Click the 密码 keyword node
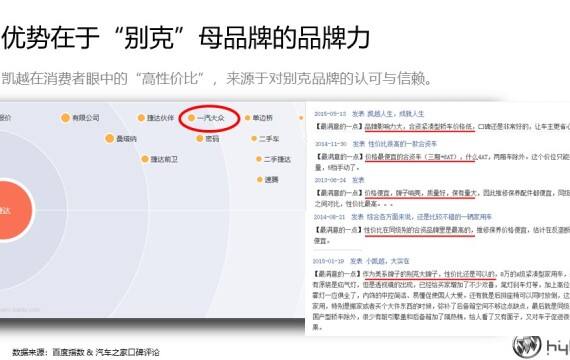This screenshot has height=360, width=570. [208, 139]
